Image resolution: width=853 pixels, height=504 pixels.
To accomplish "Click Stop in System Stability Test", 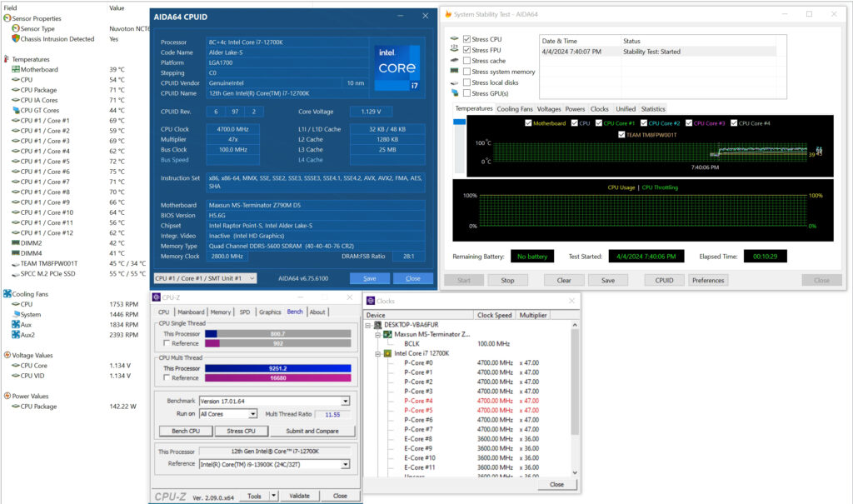I will (x=507, y=280).
